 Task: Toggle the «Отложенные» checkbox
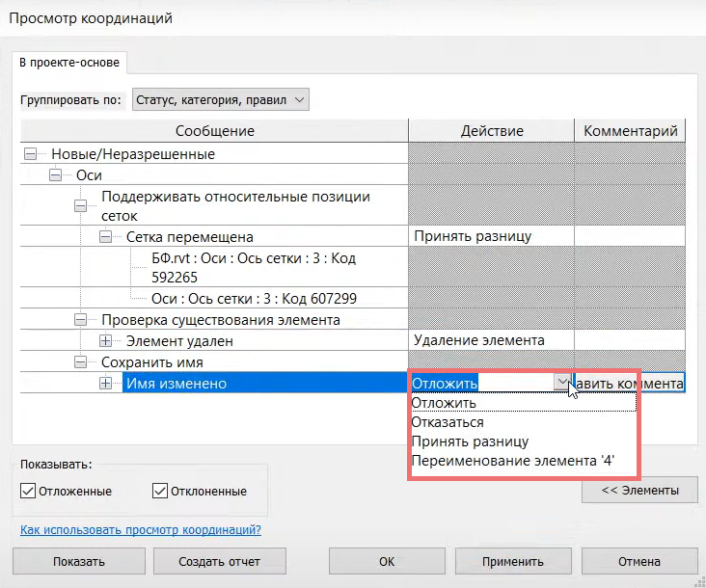28,491
